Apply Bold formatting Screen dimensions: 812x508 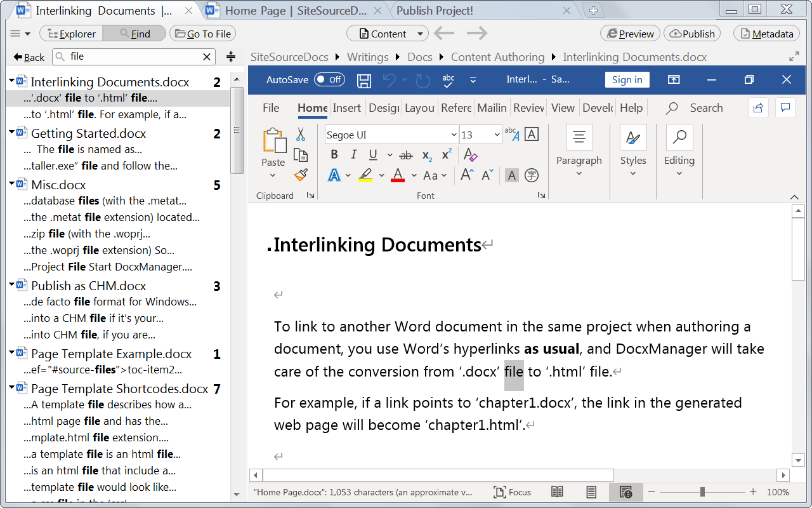pyautogui.click(x=334, y=155)
